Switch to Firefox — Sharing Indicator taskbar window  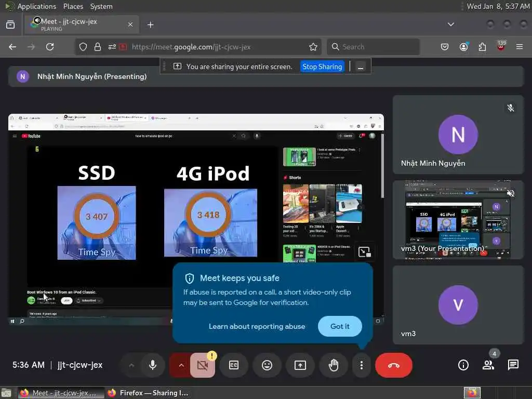[148, 393]
